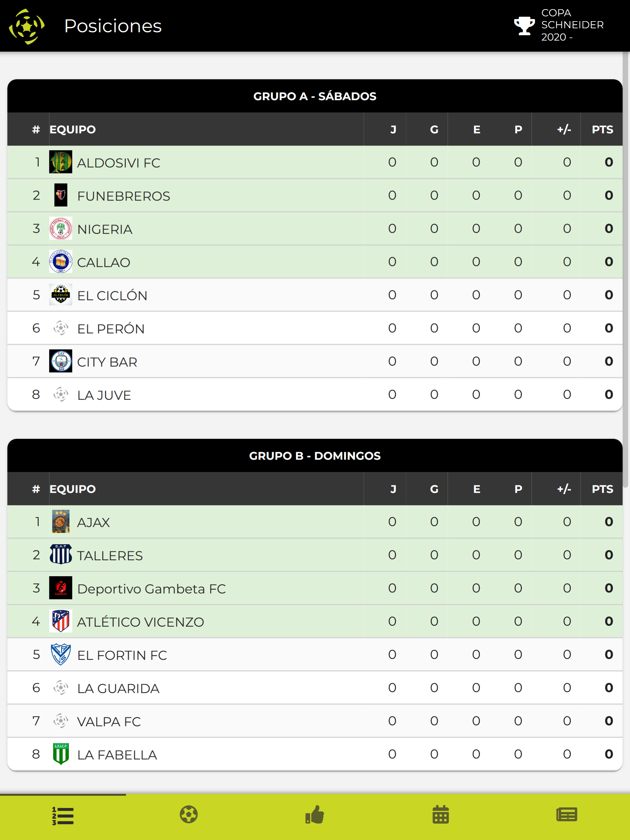Click the Aldosivi FC team crest
Image resolution: width=630 pixels, height=840 pixels.
click(x=61, y=162)
